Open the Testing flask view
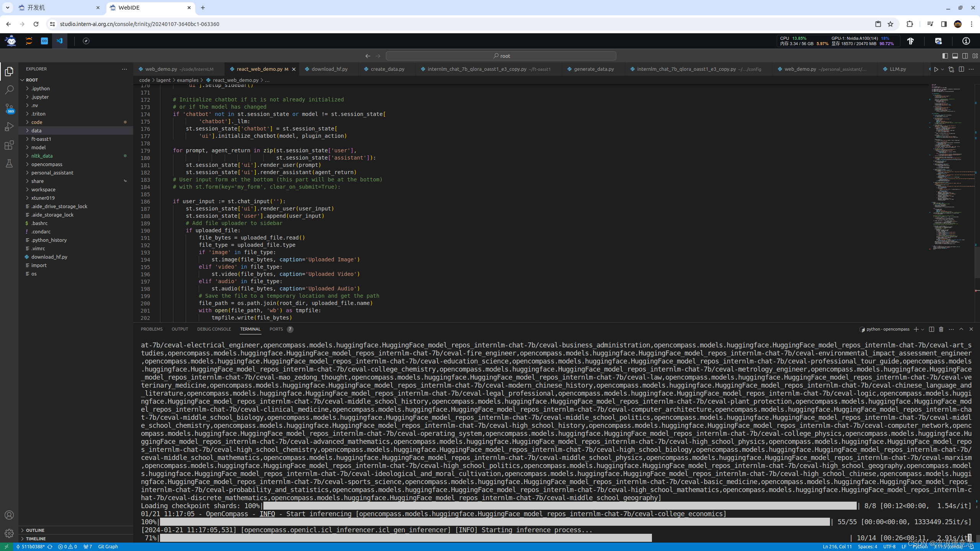Screen dimensions: 980x551 pyautogui.click(x=9, y=163)
